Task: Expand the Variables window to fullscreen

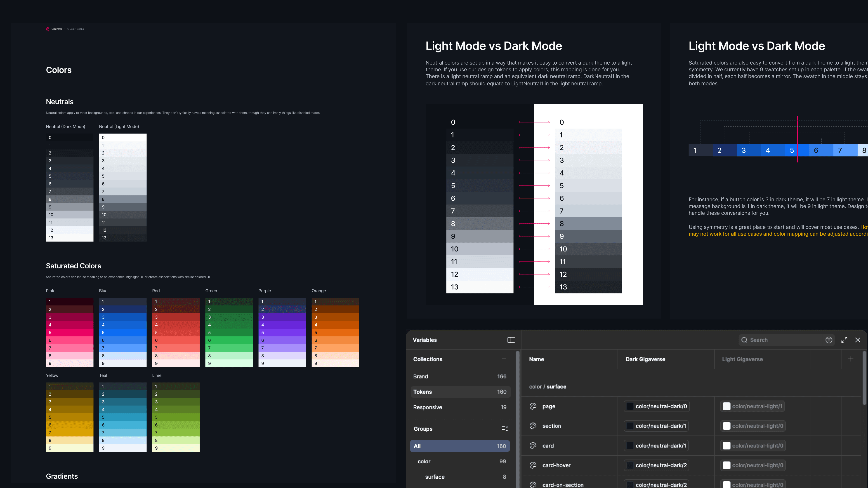Action: pos(844,340)
